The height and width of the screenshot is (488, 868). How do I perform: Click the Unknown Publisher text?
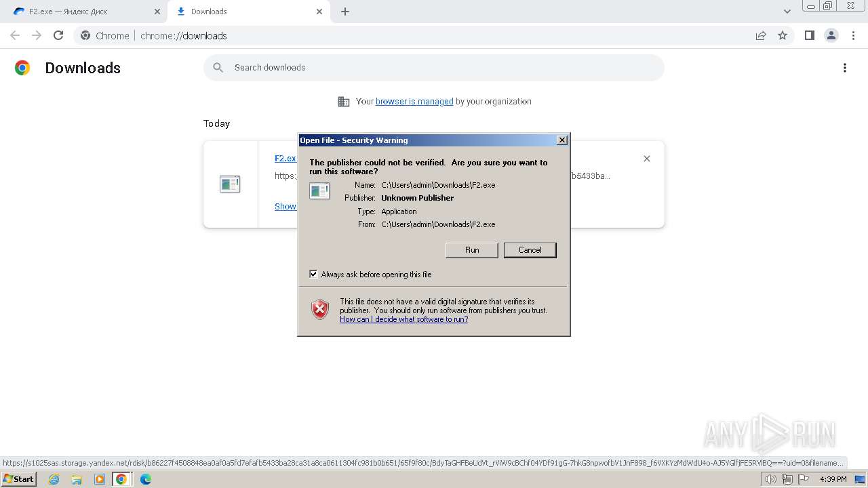coord(417,198)
